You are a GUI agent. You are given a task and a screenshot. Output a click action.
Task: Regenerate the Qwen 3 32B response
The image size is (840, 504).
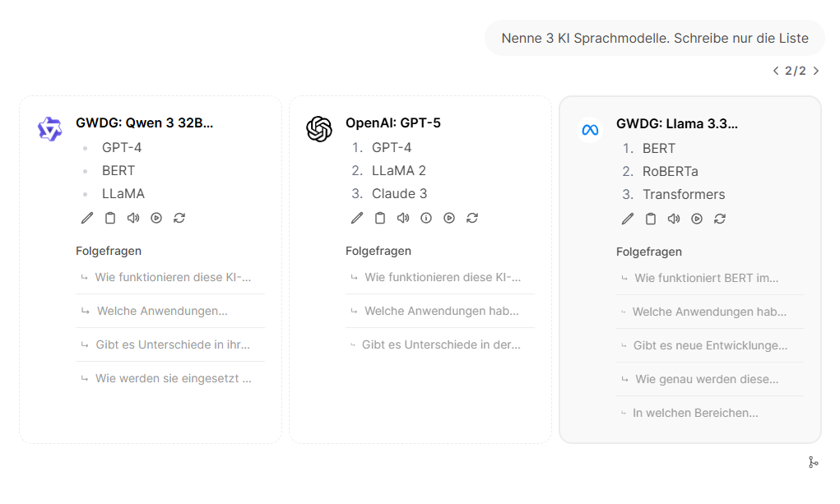pos(179,218)
